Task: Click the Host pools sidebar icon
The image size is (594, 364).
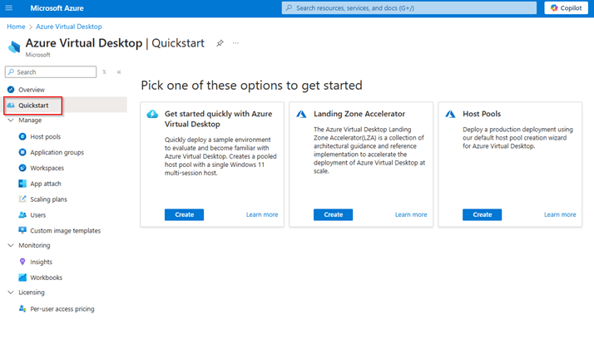Action: 22,136
